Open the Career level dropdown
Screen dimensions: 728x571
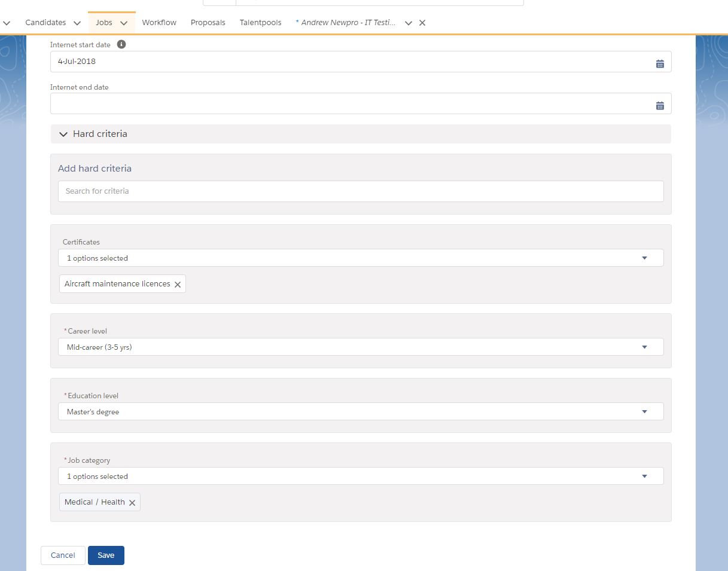click(361, 347)
